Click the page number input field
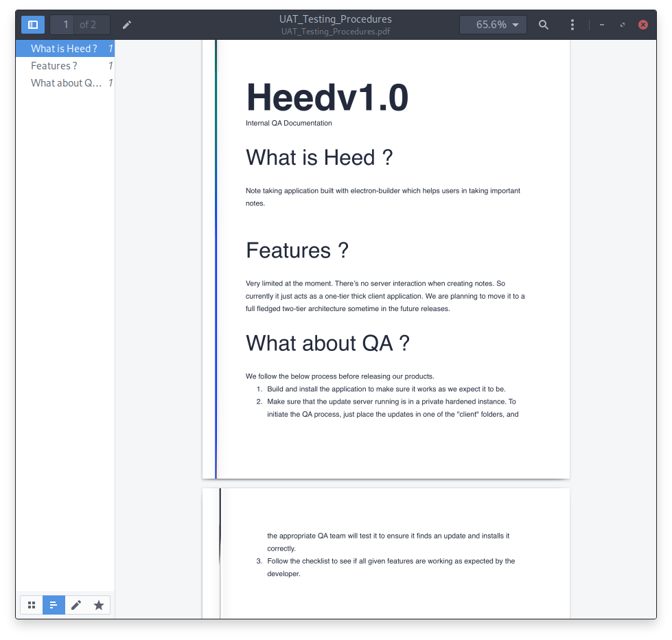Screen dimensions: 672x640 point(65,25)
